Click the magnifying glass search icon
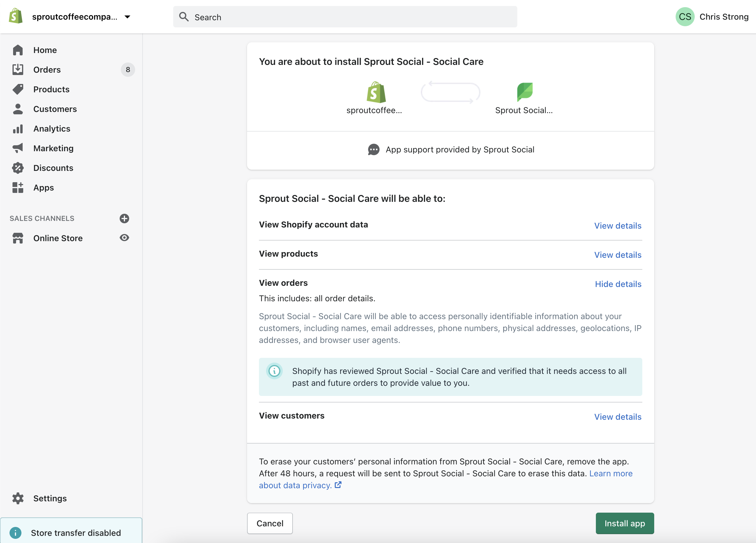This screenshot has height=543, width=756. click(x=184, y=17)
